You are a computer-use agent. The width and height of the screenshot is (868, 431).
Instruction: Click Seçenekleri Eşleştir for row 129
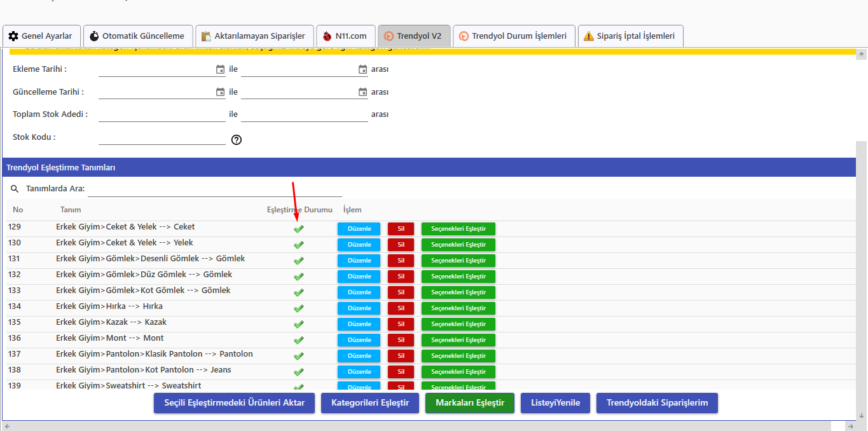click(x=458, y=229)
